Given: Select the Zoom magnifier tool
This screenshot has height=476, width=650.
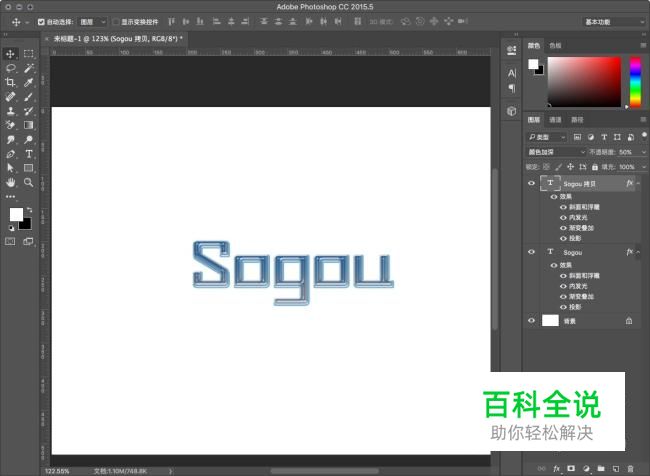Looking at the screenshot, I should (x=28, y=182).
